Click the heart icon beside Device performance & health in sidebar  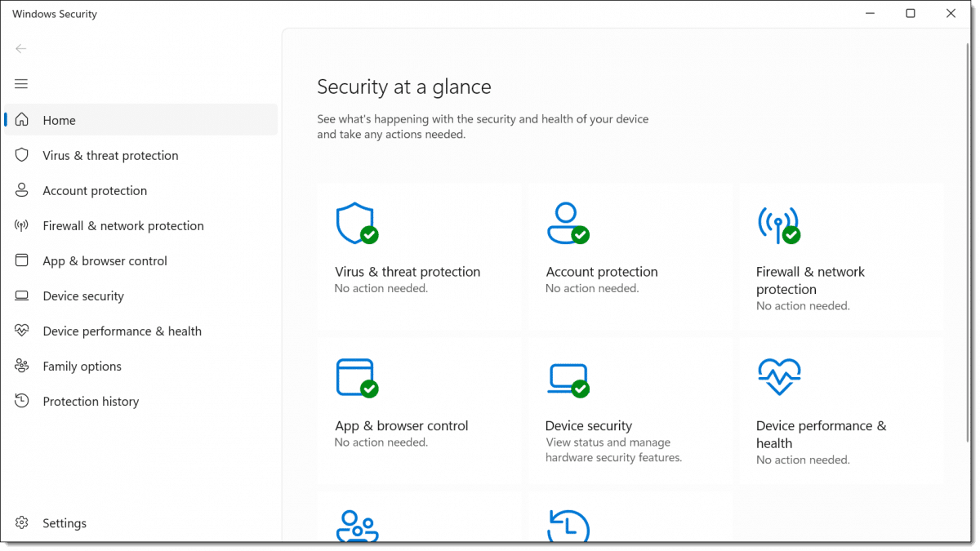[22, 331]
